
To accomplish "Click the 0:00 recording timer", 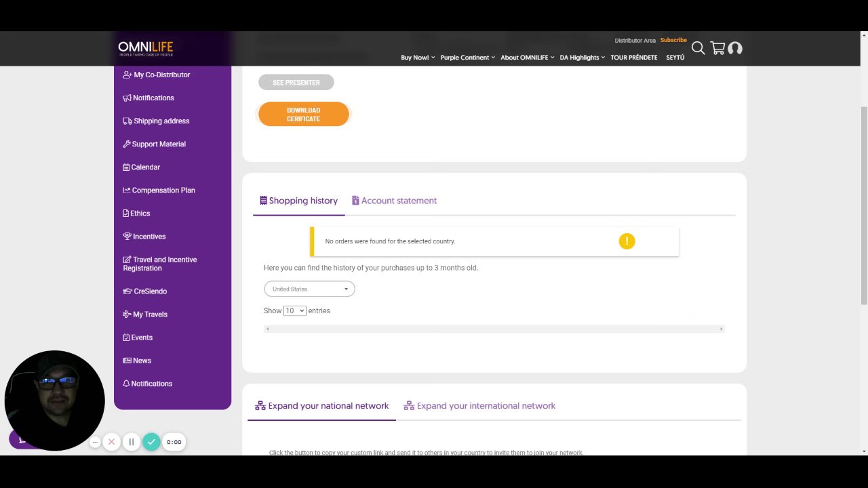I will coord(174,442).
